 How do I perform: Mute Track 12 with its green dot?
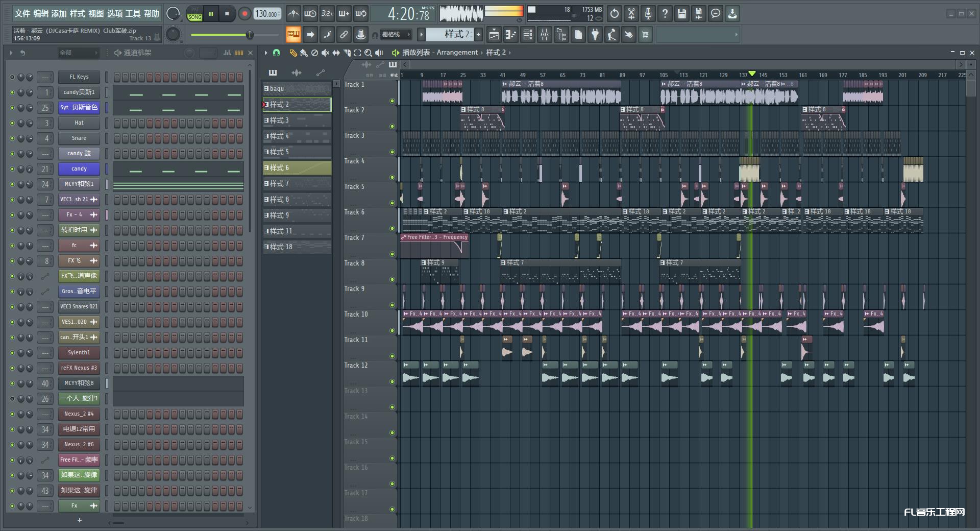(x=392, y=382)
